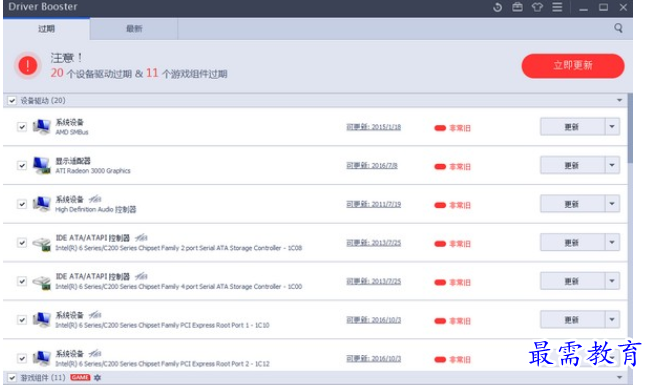
Task: Click the PCI Express Root Port 1 icon
Action: click(41, 320)
